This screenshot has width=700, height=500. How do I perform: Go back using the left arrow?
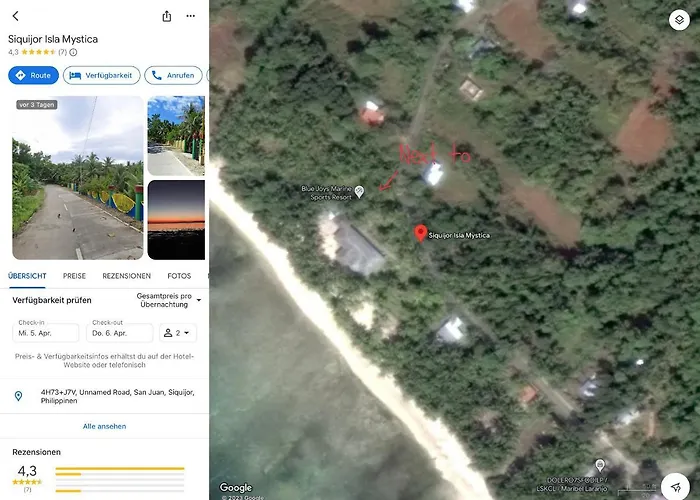tap(16, 16)
